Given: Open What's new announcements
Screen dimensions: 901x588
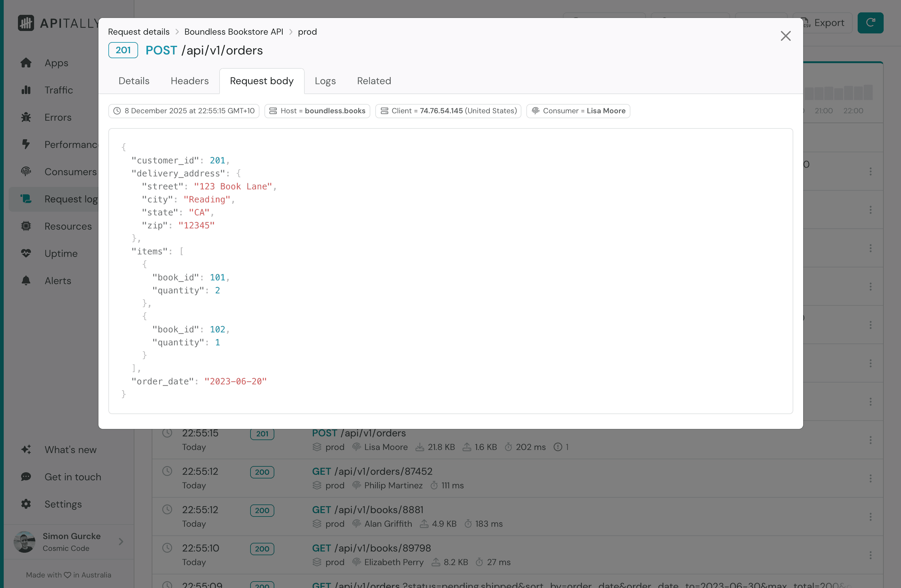Looking at the screenshot, I should point(70,450).
